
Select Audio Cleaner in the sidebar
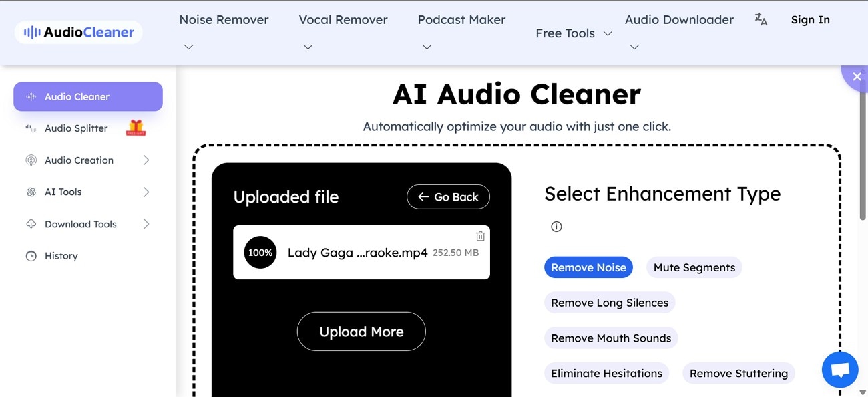(87, 96)
